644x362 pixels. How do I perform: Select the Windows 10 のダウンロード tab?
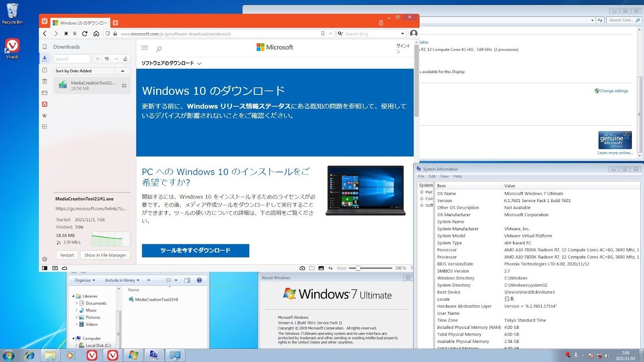click(80, 23)
